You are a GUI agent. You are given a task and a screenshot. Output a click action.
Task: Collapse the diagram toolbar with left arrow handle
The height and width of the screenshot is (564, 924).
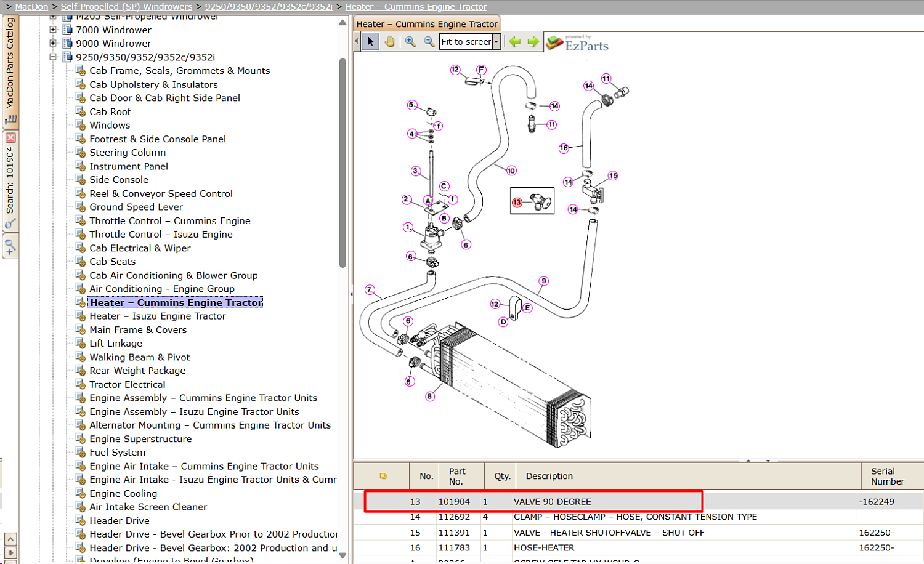pyautogui.click(x=357, y=42)
